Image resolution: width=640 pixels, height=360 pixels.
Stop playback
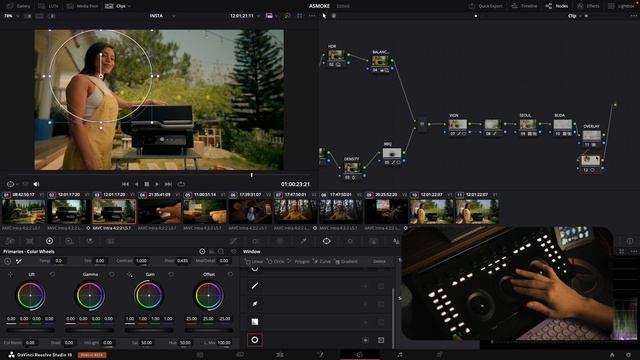tap(147, 184)
